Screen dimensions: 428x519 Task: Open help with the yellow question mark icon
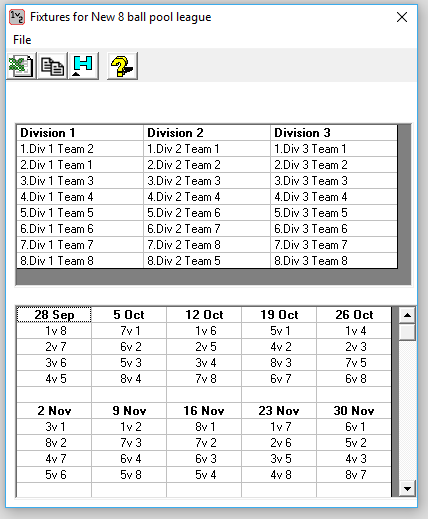122,66
